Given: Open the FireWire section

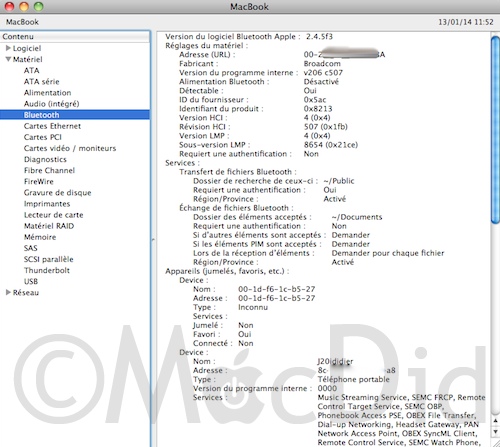Looking at the screenshot, I should pos(39,181).
